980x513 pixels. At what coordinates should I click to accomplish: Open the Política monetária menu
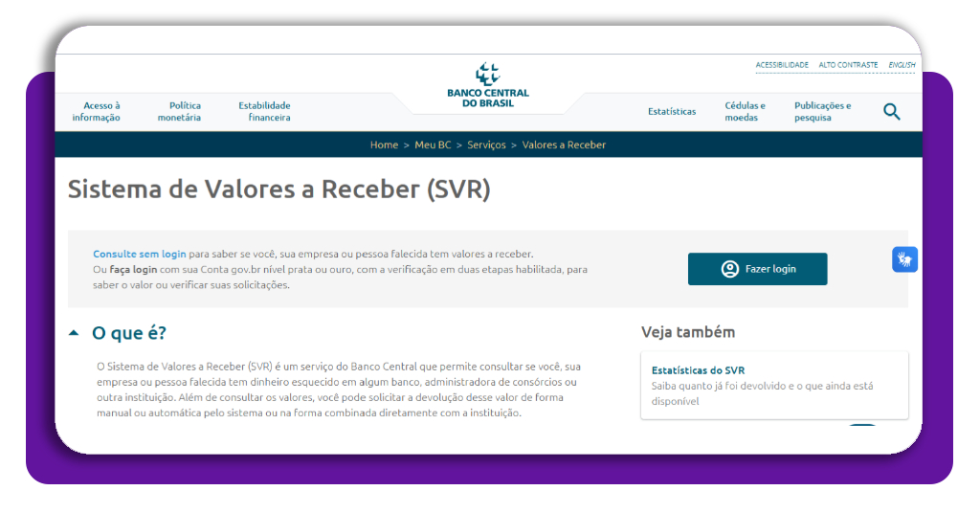click(x=179, y=111)
